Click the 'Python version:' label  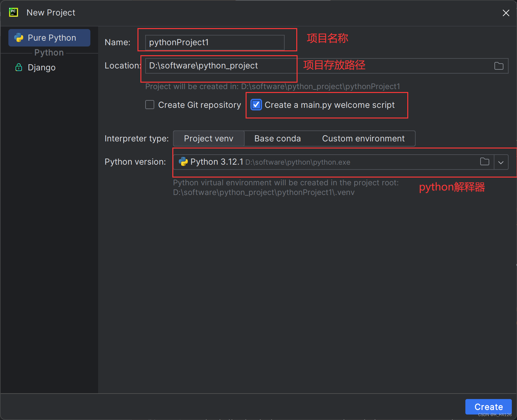[x=135, y=162]
